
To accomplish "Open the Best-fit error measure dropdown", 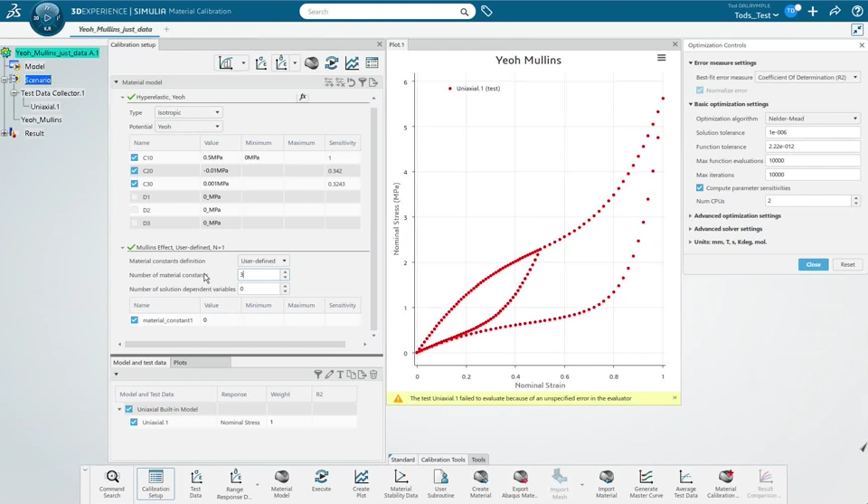I will click(x=807, y=77).
